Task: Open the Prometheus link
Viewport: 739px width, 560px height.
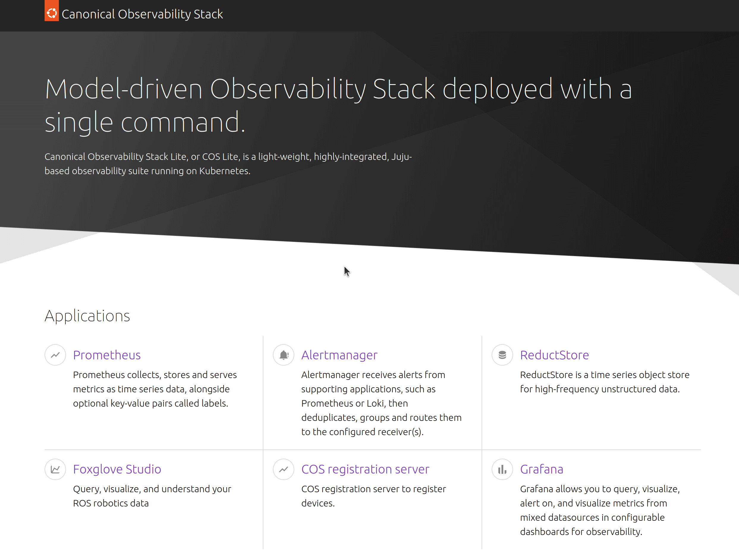Action: (107, 355)
